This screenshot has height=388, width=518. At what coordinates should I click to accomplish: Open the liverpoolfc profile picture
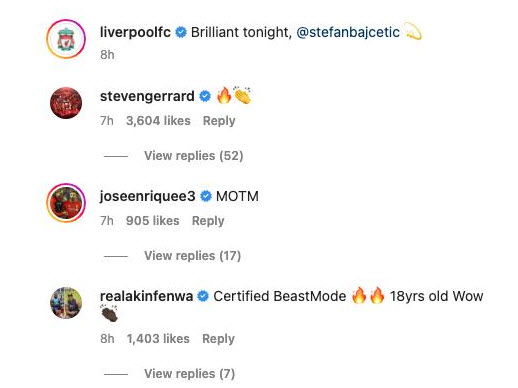click(66, 39)
